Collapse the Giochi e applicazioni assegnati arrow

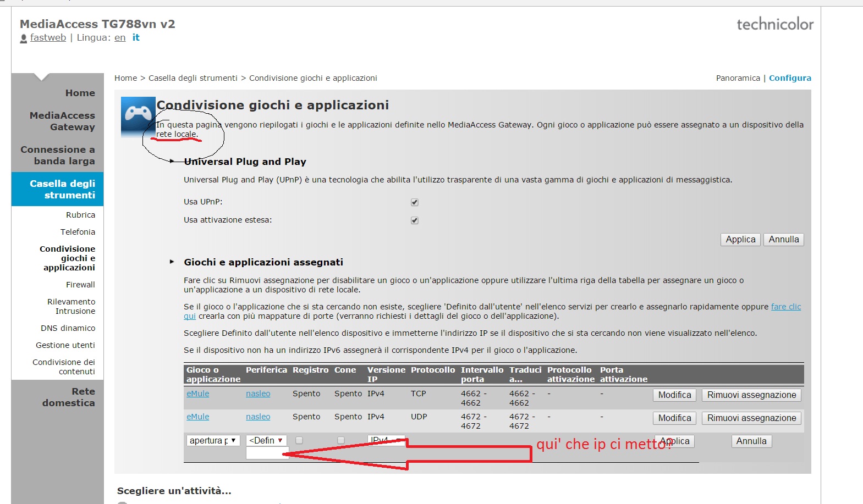(172, 262)
